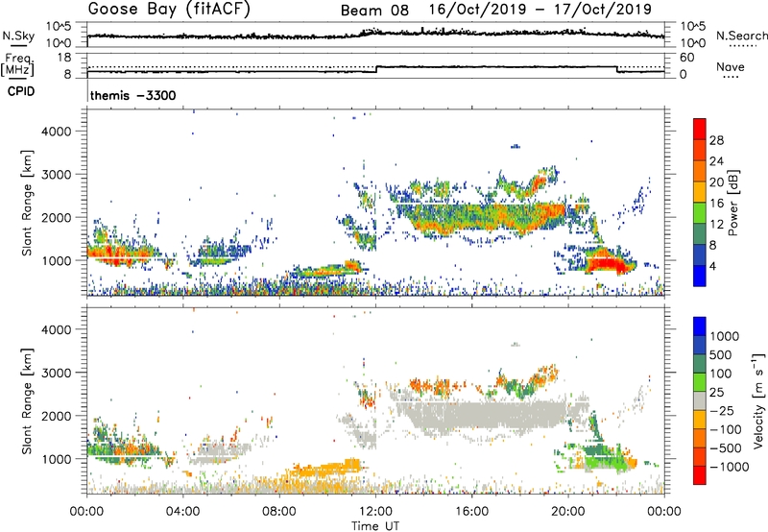This screenshot has height=532, width=768.
Task: Click the "N.Sky" legend label
Action: [18, 36]
